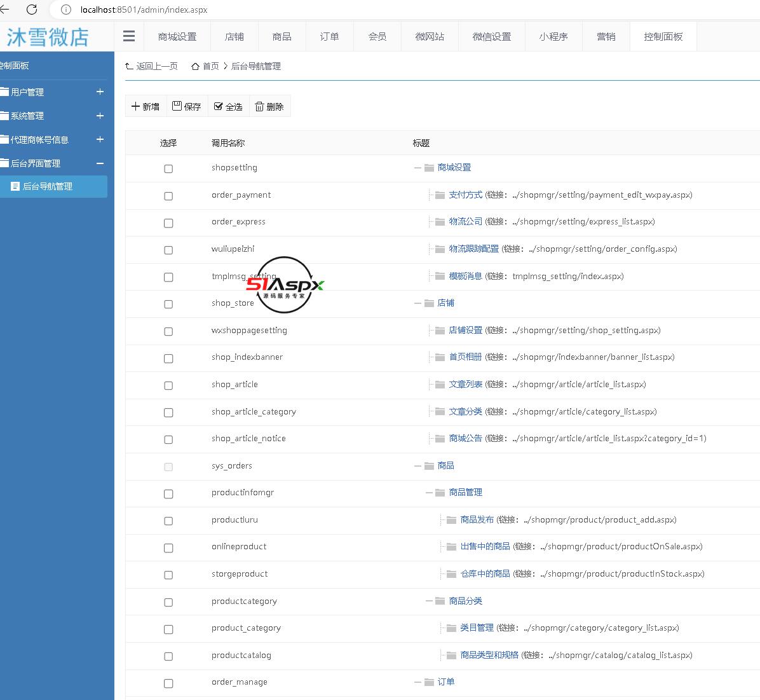This screenshot has width=760, height=700.
Task: Check the order_express row checkbox
Action: pos(168,223)
